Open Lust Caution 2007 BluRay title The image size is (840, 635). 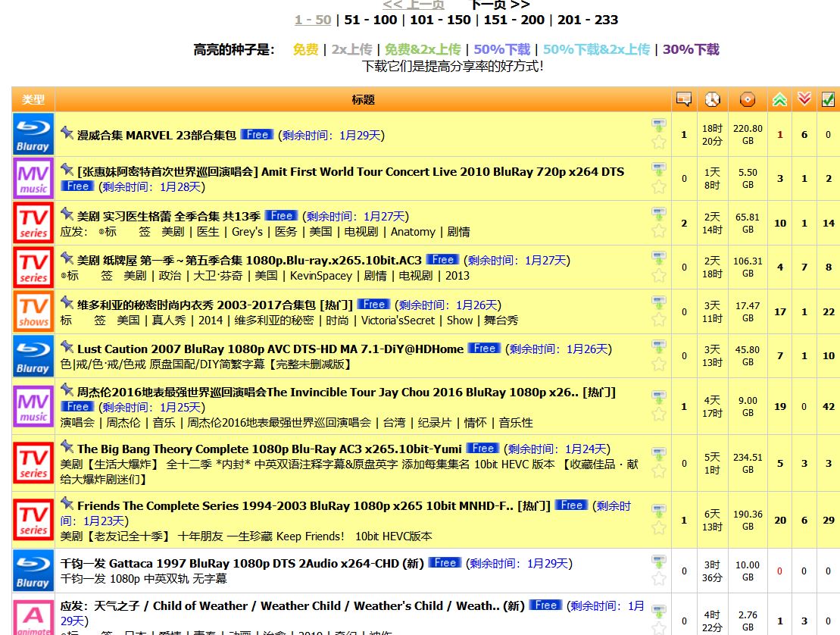click(270, 349)
